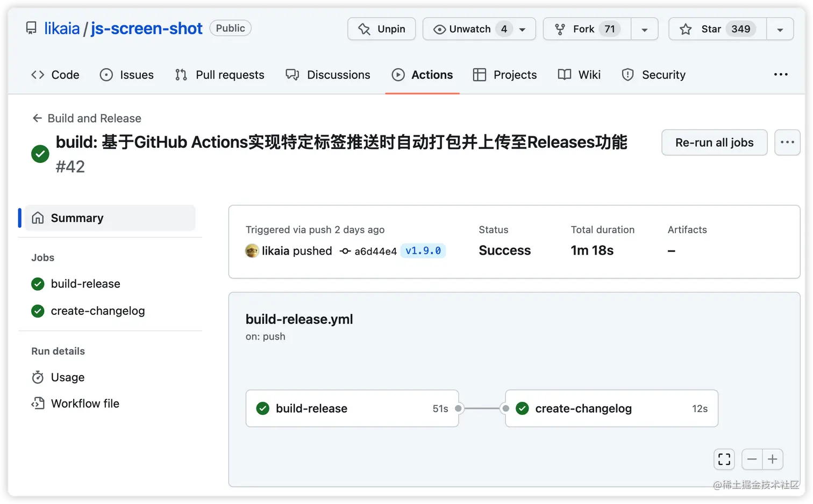Open Workflow file in run details
This screenshot has height=504, width=813.
85,404
